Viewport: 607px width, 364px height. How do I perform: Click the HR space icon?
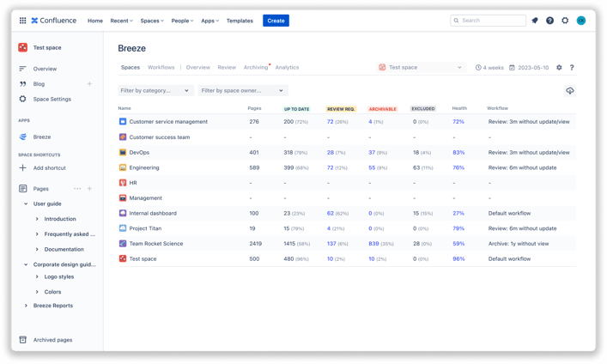coord(123,183)
